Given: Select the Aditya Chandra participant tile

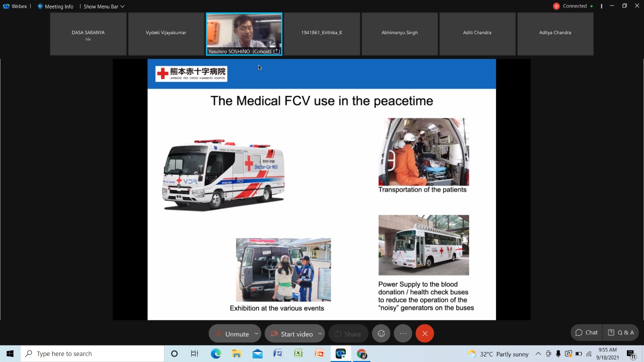Looking at the screenshot, I should [555, 34].
